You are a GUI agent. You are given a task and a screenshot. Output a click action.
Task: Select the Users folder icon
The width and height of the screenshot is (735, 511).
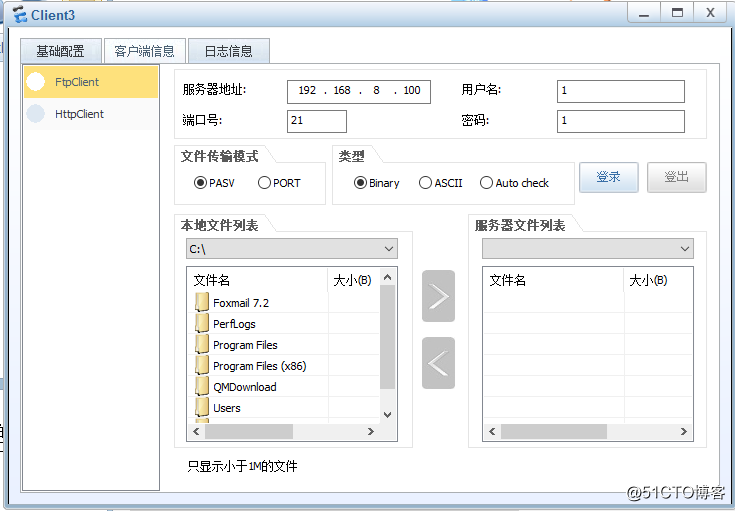click(x=202, y=407)
